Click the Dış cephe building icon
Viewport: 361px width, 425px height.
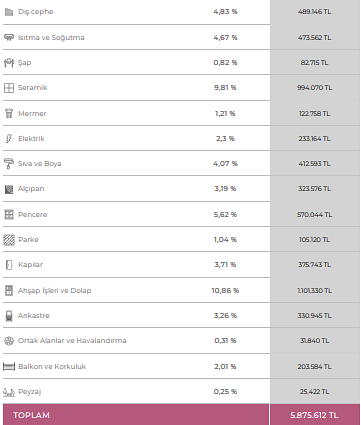pos(9,12)
